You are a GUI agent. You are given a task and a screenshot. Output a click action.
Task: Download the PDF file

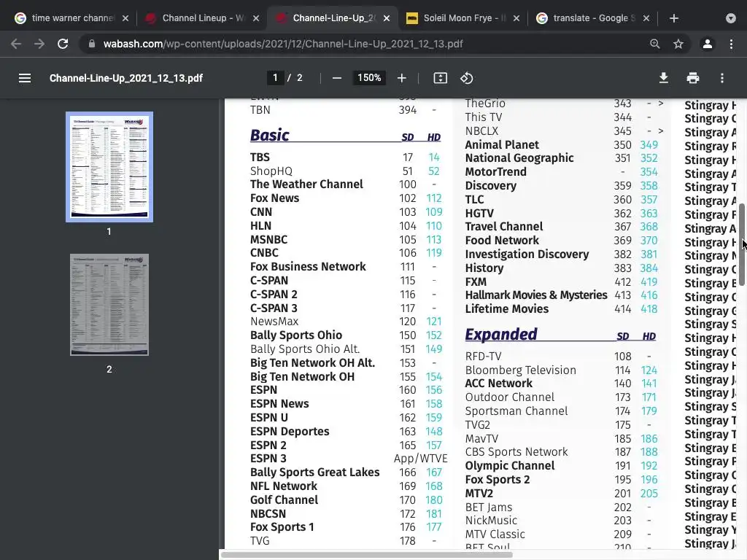[x=663, y=78]
